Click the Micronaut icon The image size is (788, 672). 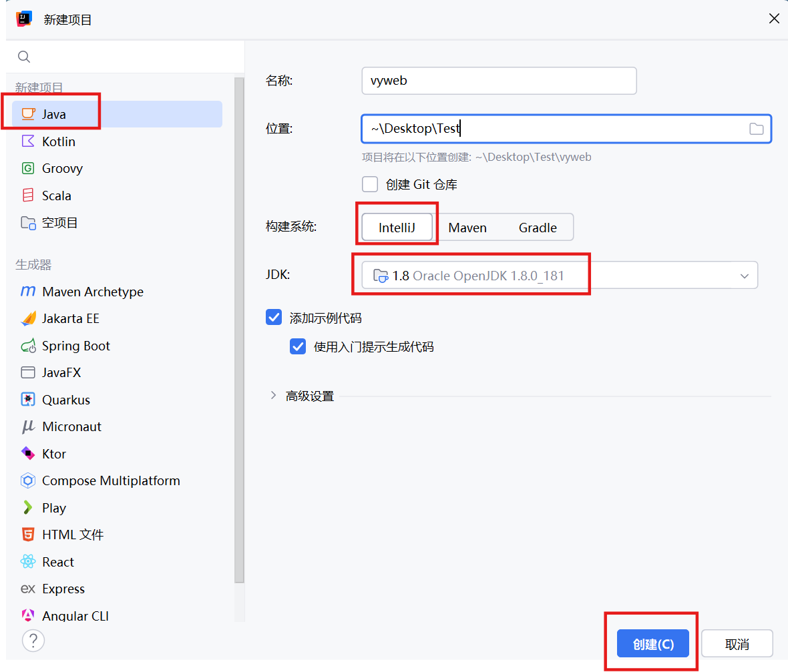tap(28, 426)
